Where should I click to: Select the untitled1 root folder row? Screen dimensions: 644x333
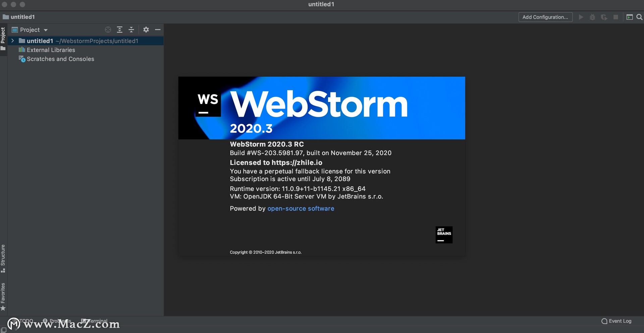pos(86,41)
